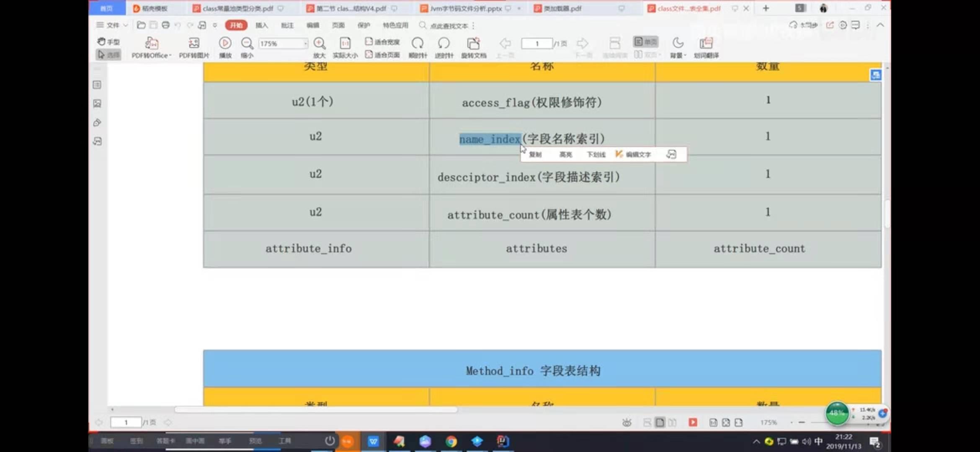Click status bar zoom out minus button
Viewport: 980px width, 452px height.
click(802, 422)
